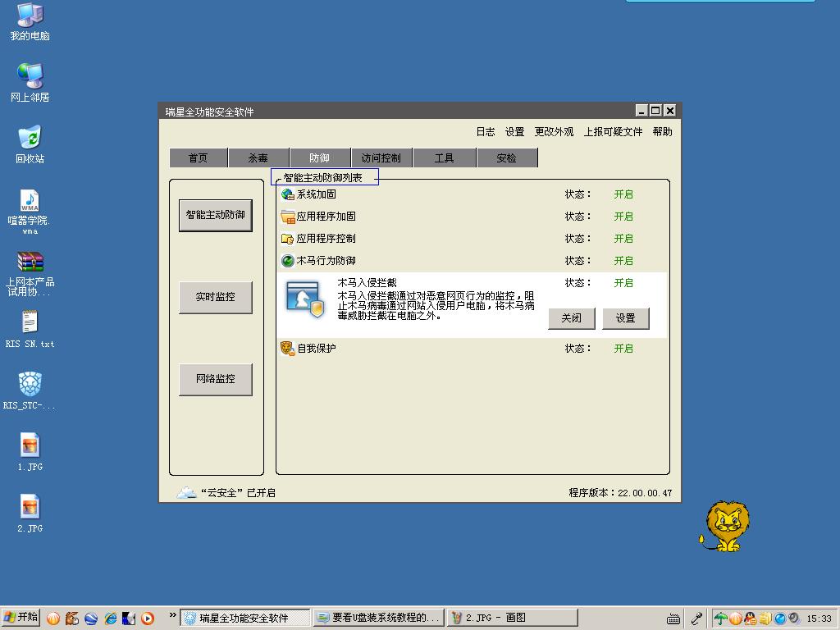This screenshot has width=840, height=630.
Task: Open the 日志 menu
Action: tap(486, 132)
